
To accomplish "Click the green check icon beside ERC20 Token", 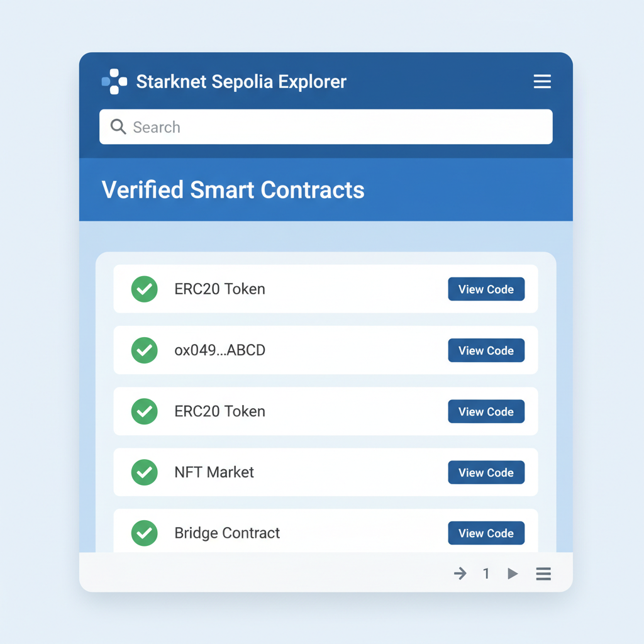I will coord(144,289).
